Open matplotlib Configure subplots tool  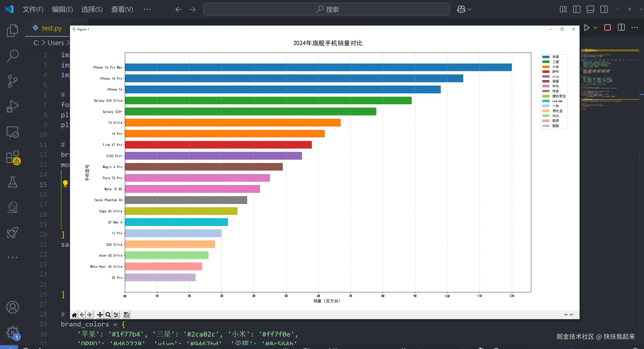click(116, 315)
